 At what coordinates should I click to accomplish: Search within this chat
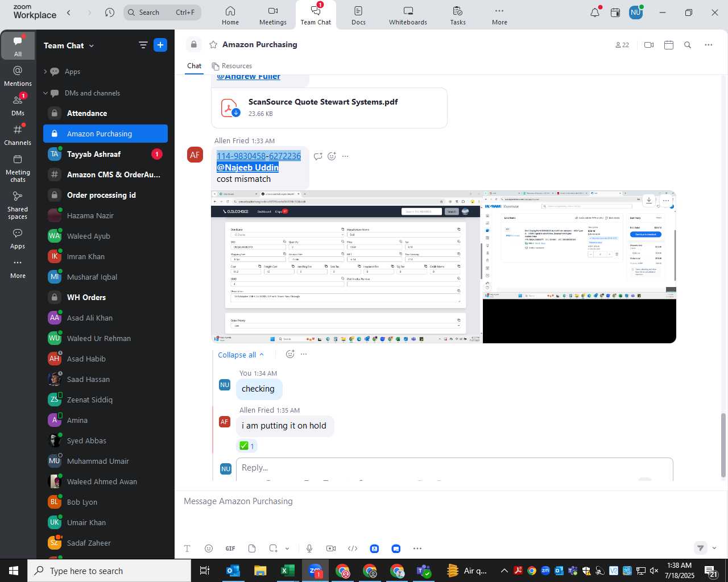(688, 45)
